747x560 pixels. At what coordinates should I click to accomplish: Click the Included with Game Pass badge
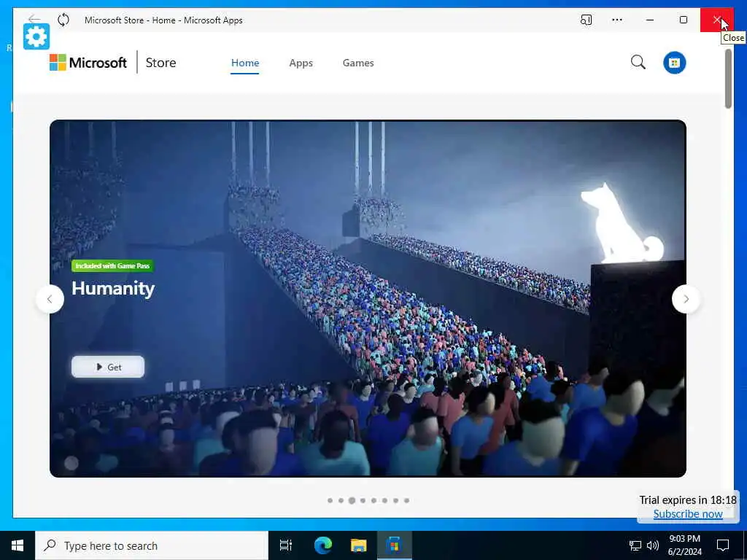113,265
